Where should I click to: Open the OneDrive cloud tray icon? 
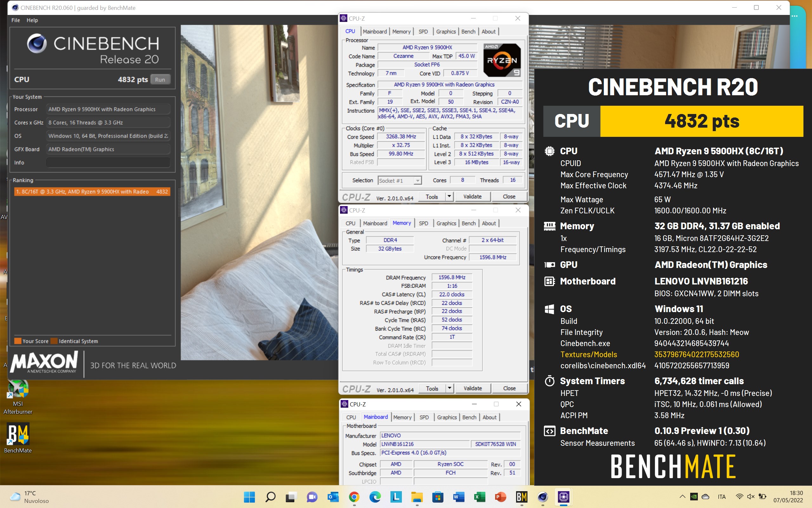click(x=705, y=497)
